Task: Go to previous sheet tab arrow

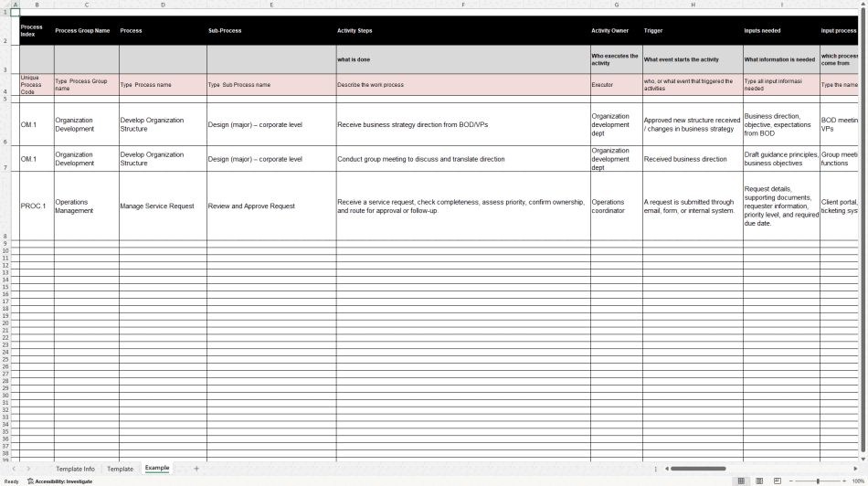Action: pyautogui.click(x=14, y=469)
